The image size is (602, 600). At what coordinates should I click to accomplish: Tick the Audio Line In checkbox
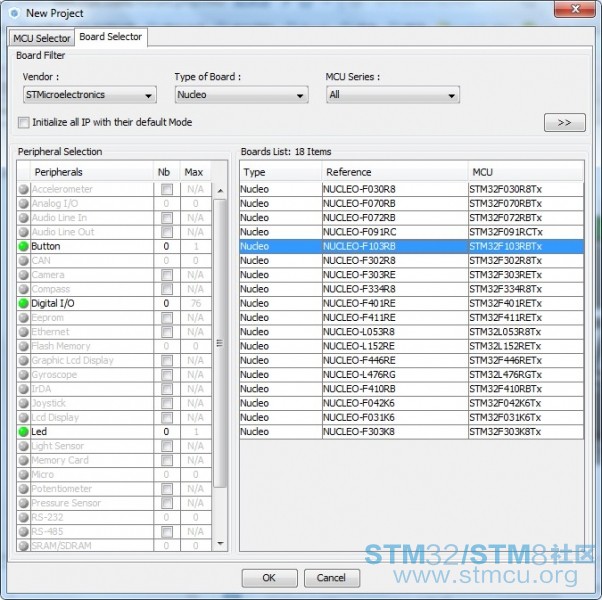coord(167,218)
